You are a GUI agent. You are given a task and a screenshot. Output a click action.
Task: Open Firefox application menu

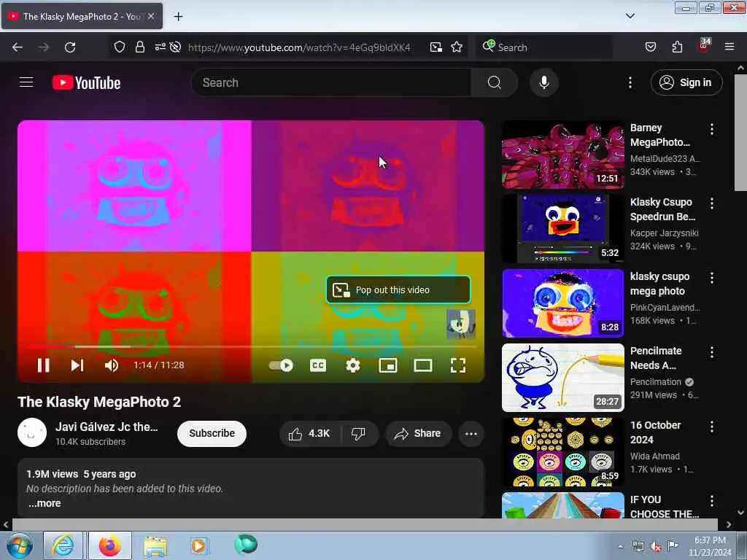pyautogui.click(x=729, y=47)
